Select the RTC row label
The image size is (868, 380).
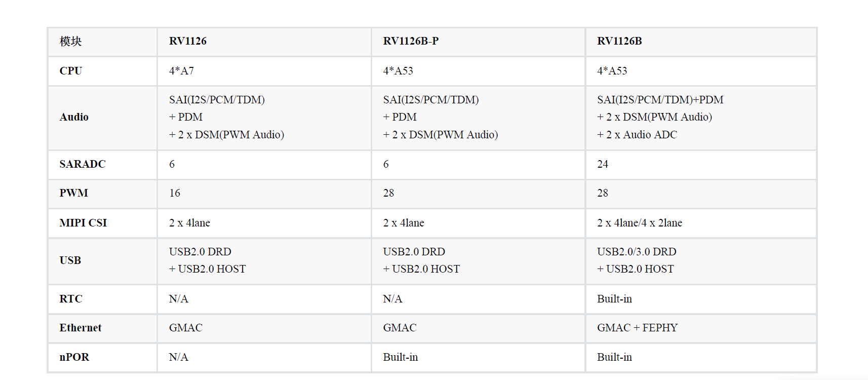coord(71,299)
